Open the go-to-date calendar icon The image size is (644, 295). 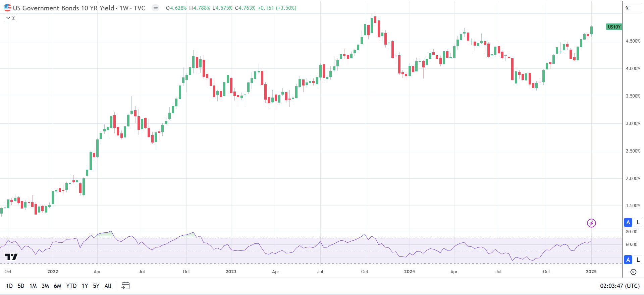(x=125, y=286)
